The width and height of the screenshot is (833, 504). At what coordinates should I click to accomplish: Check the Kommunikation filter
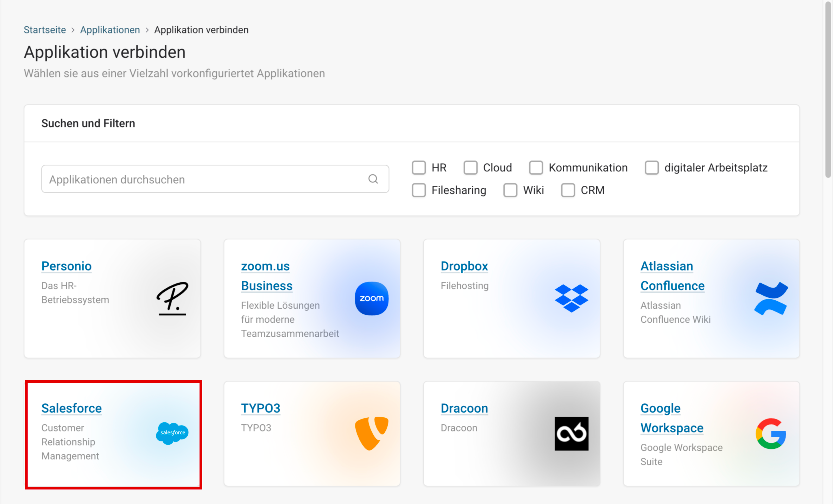(x=536, y=168)
